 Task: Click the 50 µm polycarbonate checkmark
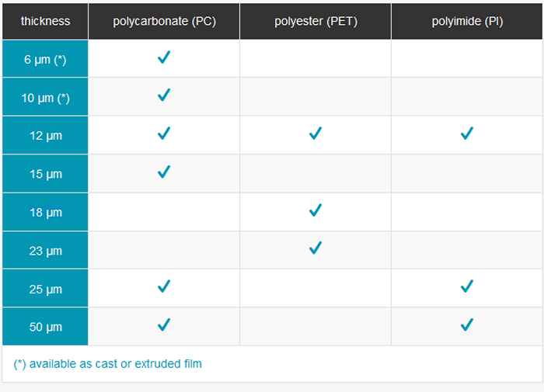click(163, 325)
